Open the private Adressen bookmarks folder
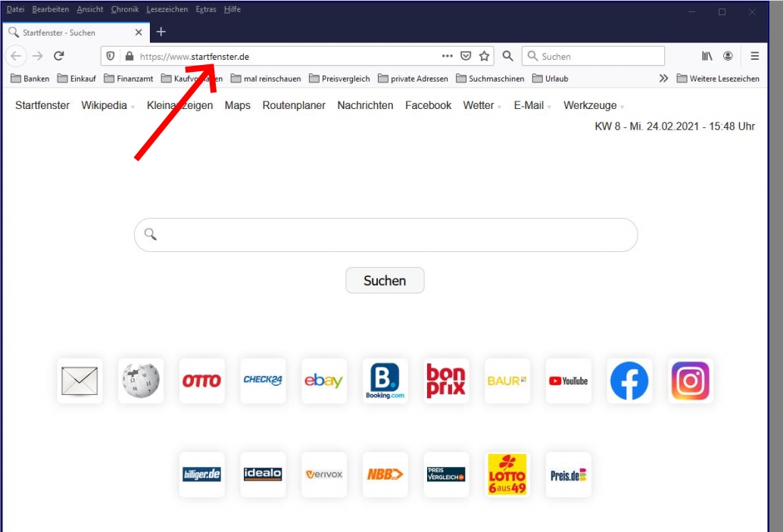Screen dimensions: 783x532 coord(413,79)
